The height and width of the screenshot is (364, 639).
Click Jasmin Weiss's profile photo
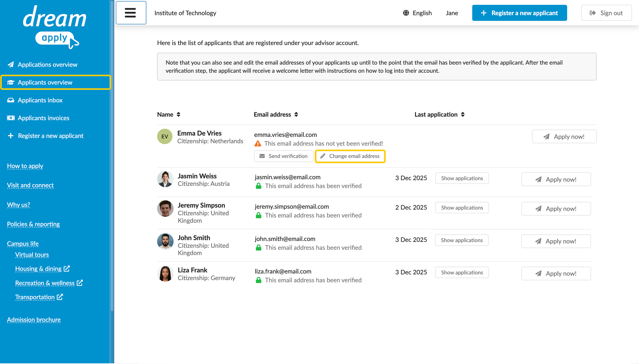(x=165, y=179)
